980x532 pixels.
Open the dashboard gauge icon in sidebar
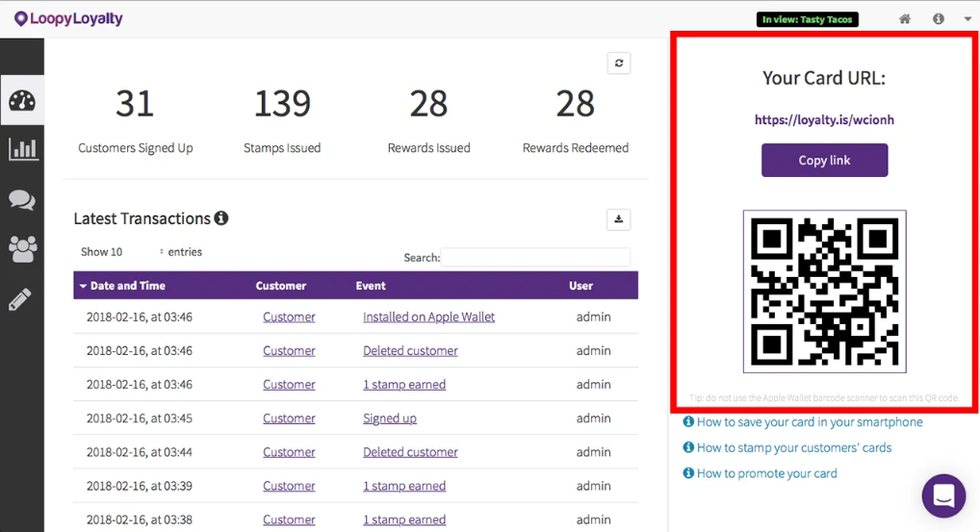[22, 100]
